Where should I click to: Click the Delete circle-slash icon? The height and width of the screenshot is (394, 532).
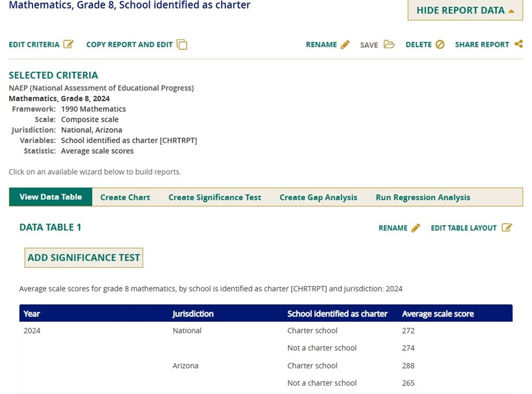(x=440, y=44)
